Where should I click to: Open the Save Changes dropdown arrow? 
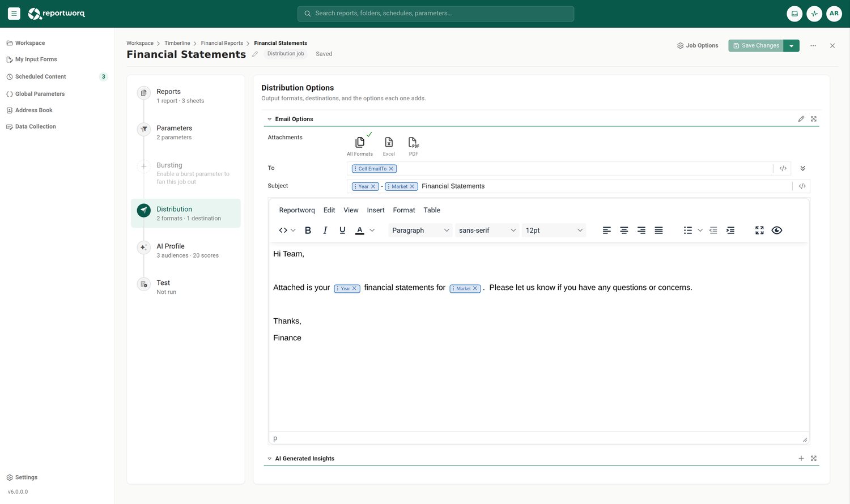pos(792,46)
